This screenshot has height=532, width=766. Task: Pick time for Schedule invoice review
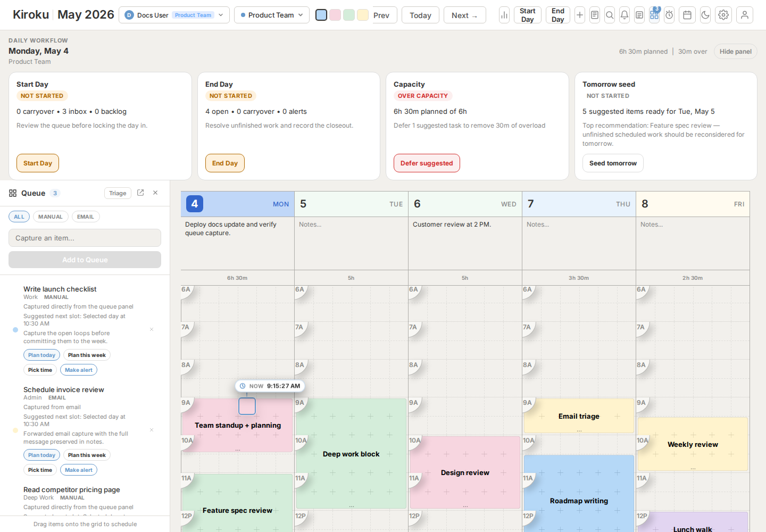(x=40, y=470)
